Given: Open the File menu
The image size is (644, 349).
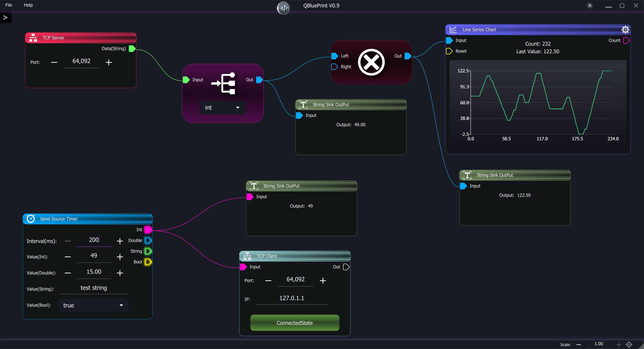Looking at the screenshot, I should [9, 5].
